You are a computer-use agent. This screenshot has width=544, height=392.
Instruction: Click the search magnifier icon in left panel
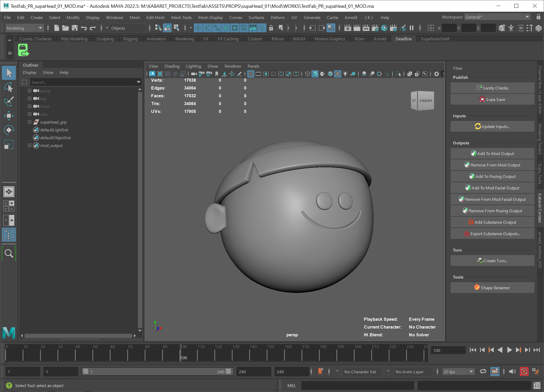click(9, 253)
